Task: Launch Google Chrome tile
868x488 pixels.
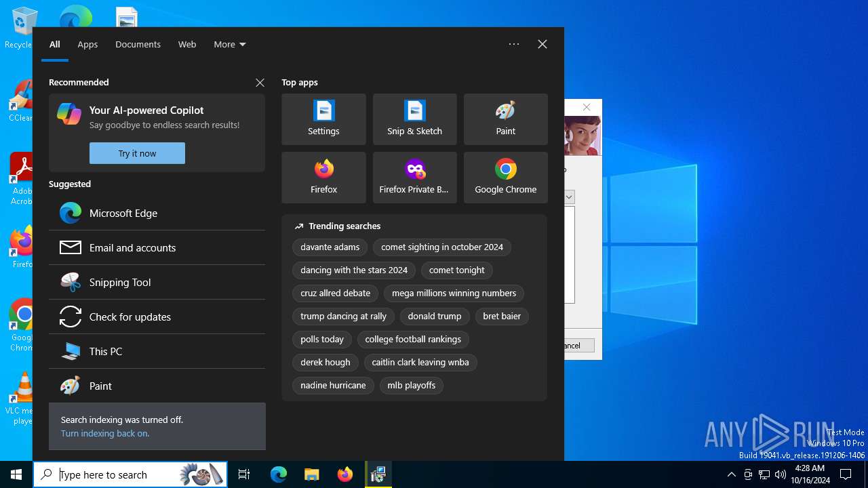Action: [x=505, y=178]
